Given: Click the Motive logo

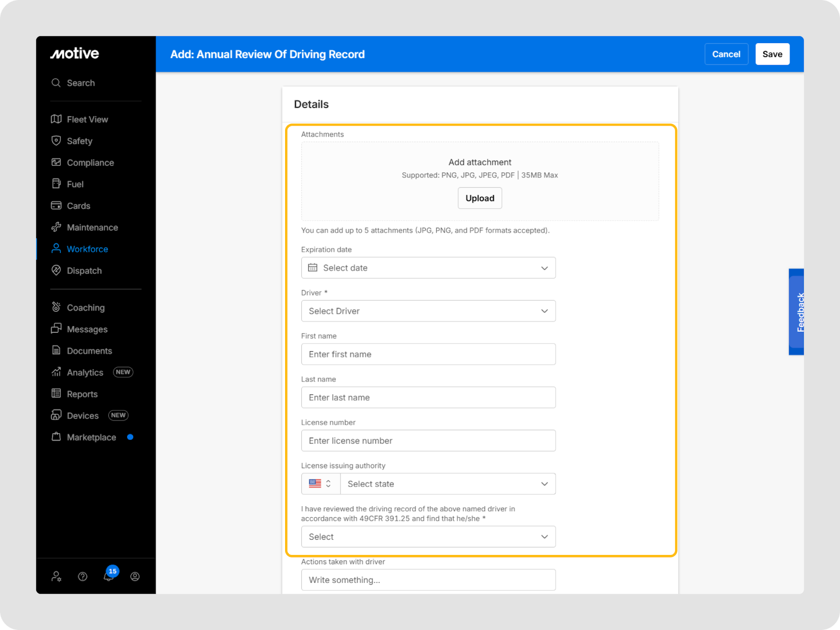Looking at the screenshot, I should pos(75,54).
